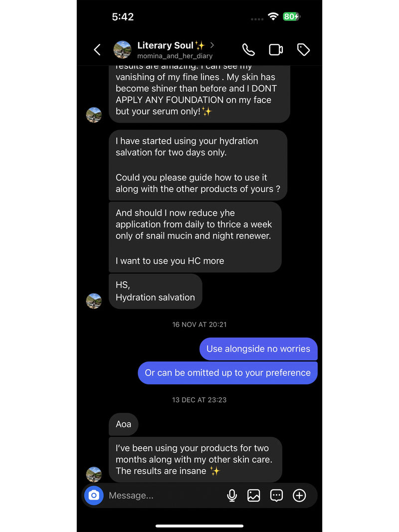
Task: Tap the "HS, Hydration salvation" message
Action: pyautogui.click(x=155, y=291)
